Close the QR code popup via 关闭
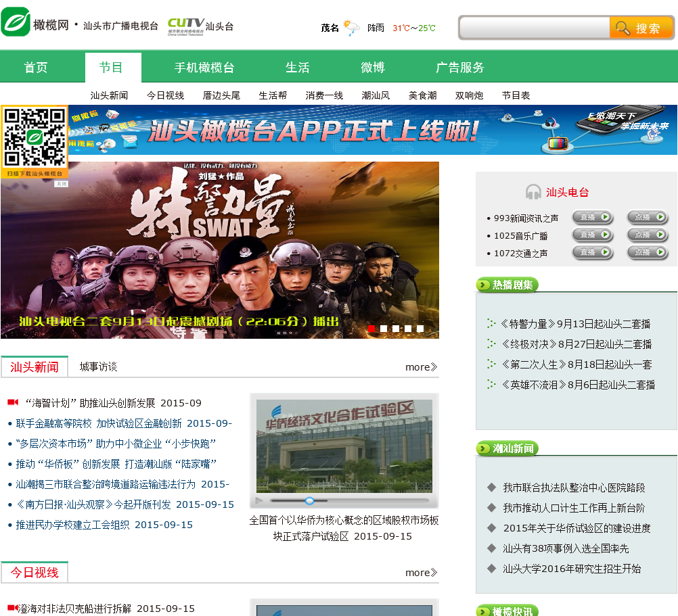Screen dimensions: 678x616 coord(62,184)
